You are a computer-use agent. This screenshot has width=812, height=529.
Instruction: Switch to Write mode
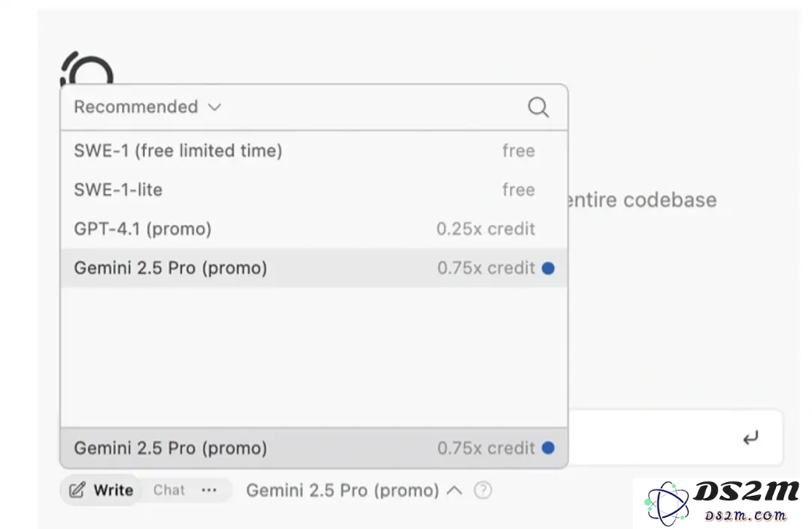101,490
